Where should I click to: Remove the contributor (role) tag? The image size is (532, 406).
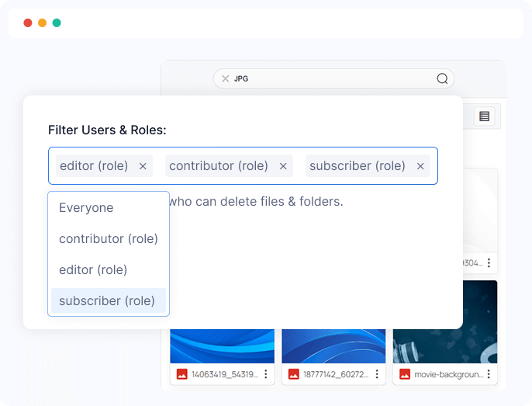click(283, 166)
